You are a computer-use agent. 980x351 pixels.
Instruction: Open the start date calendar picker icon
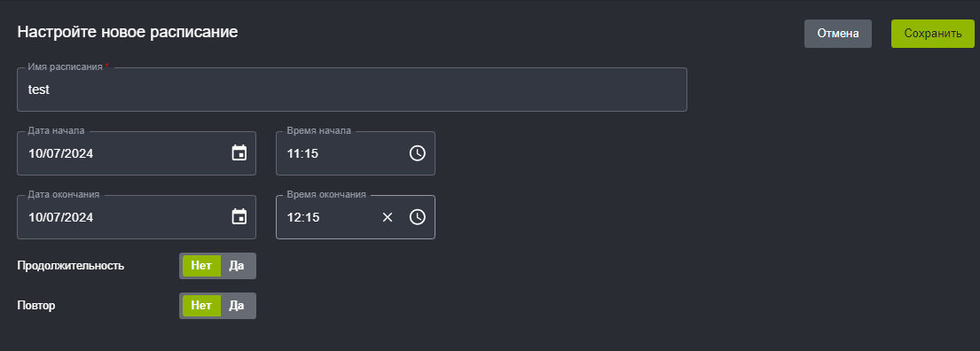click(239, 153)
